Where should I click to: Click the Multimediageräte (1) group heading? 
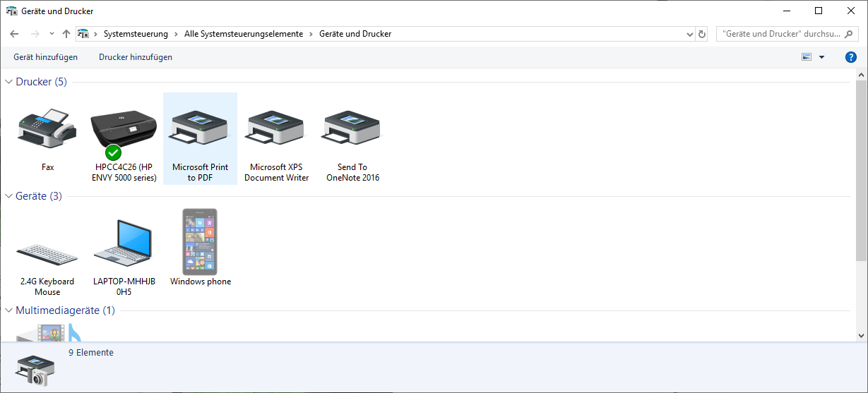65,310
